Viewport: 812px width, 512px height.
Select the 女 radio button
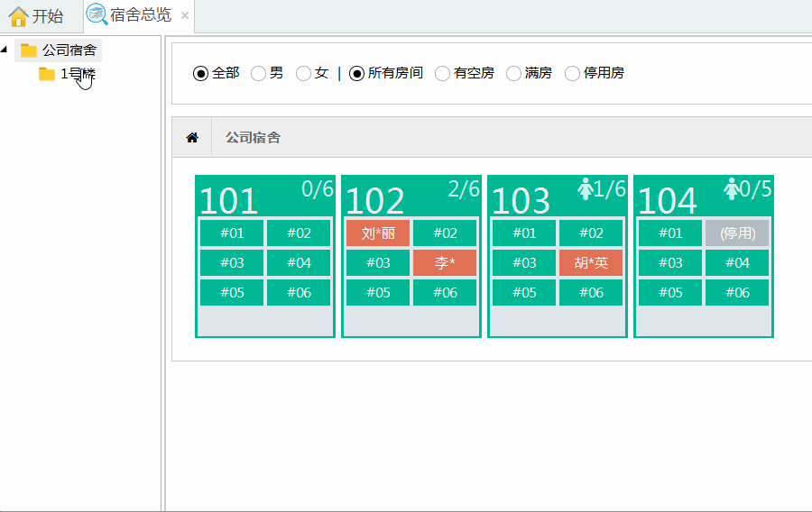pyautogui.click(x=303, y=73)
